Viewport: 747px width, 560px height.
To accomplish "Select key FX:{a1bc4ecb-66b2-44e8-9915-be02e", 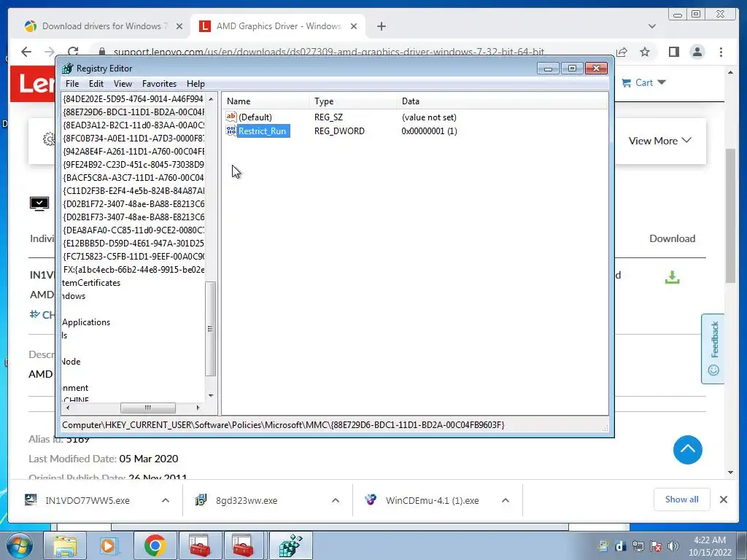I will click(x=133, y=270).
